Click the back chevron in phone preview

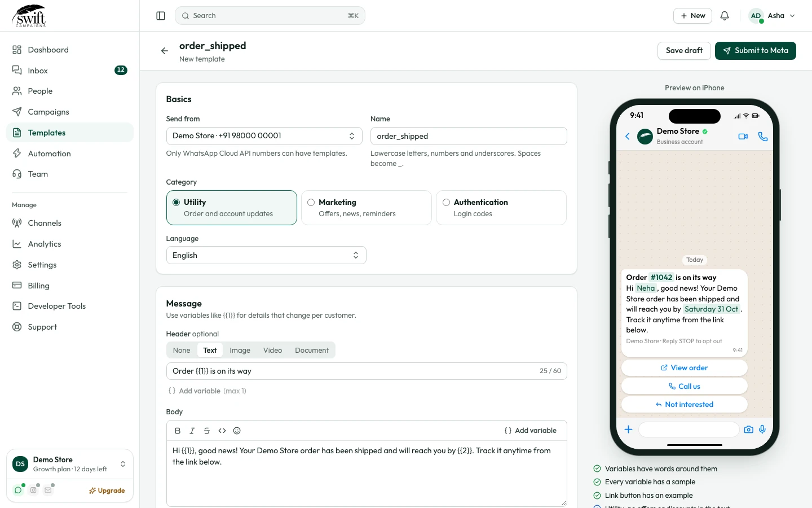[x=628, y=137]
